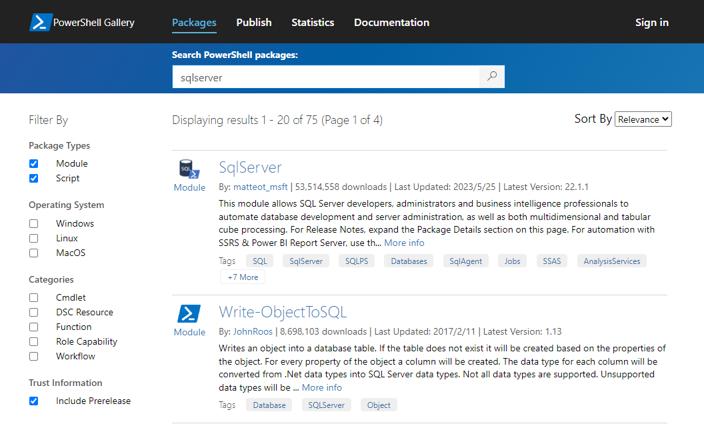
Task: Click the Module label under Write-ObjectToSQL icon
Action: click(x=189, y=332)
